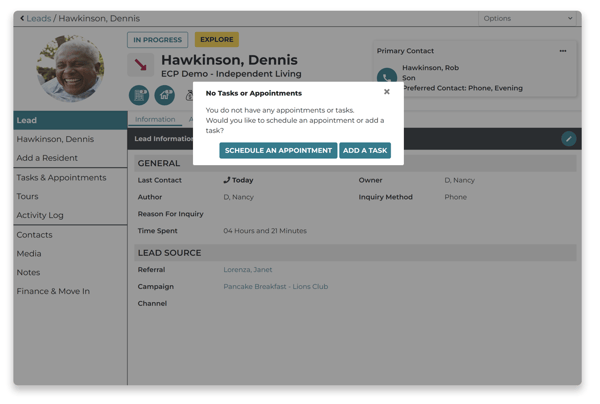Viewport: 600px width, 404px height.
Task: Open Pancake Breakfast - Lions Club campaign link
Action: [x=276, y=287]
